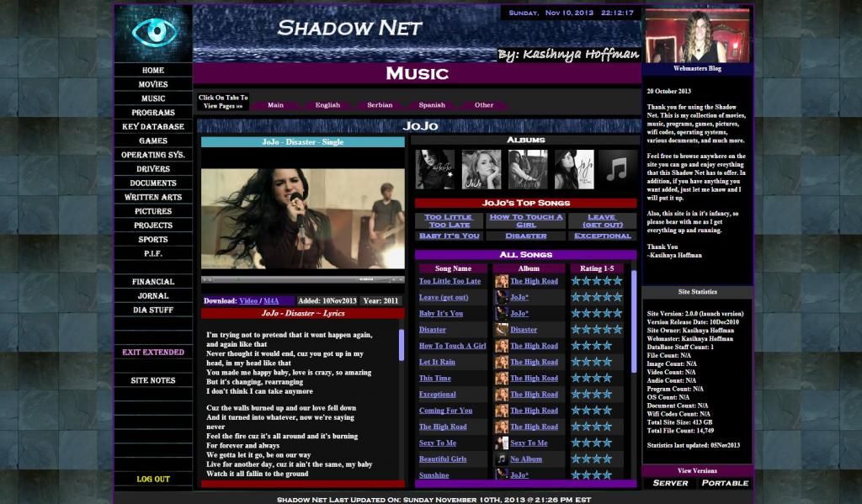Open the No Album link
The width and height of the screenshot is (862, 504).
(526, 459)
